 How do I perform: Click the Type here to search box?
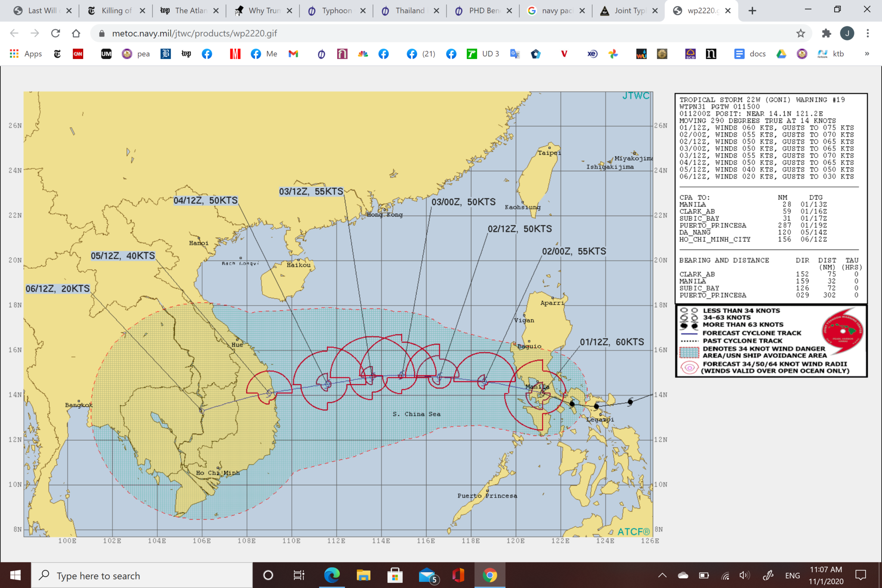[142, 576]
